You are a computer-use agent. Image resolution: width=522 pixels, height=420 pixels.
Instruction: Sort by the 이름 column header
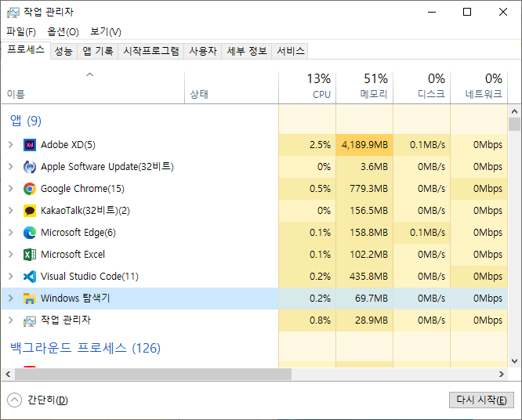coord(93,88)
